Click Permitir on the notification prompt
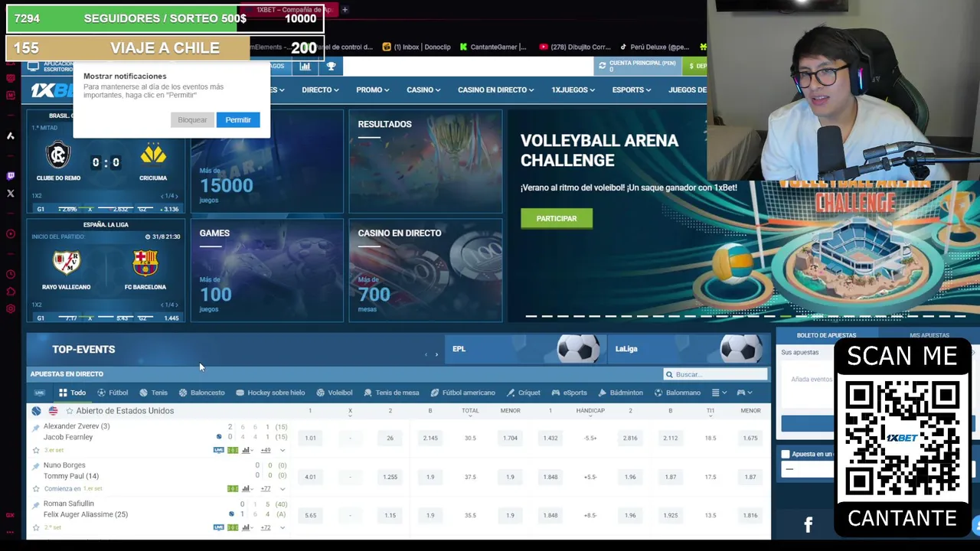This screenshot has width=980, height=551. pos(238,120)
